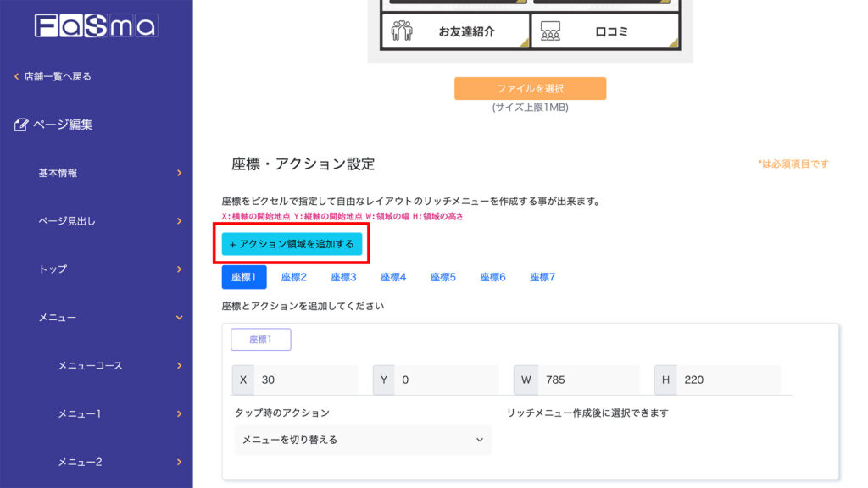Click the page edit pencil icon
The height and width of the screenshot is (488, 868).
pos(22,125)
